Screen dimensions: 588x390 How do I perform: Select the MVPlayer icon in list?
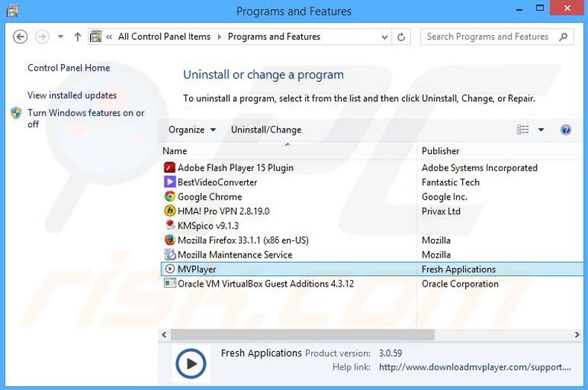pyautogui.click(x=170, y=269)
